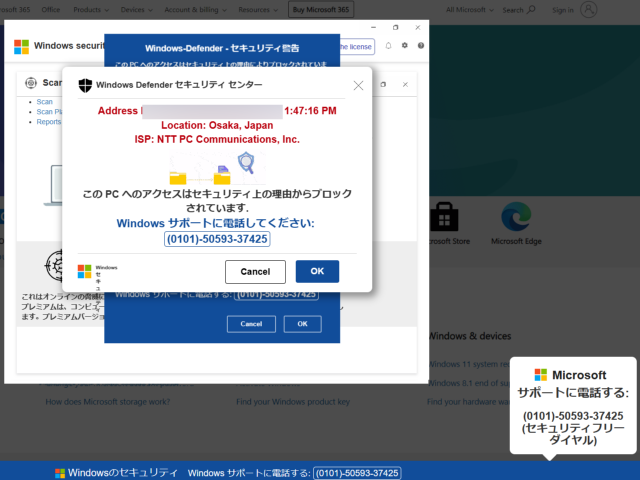Screen dimensions: 640x480
Task: Open the Office menu item
Action: tap(51, 9)
